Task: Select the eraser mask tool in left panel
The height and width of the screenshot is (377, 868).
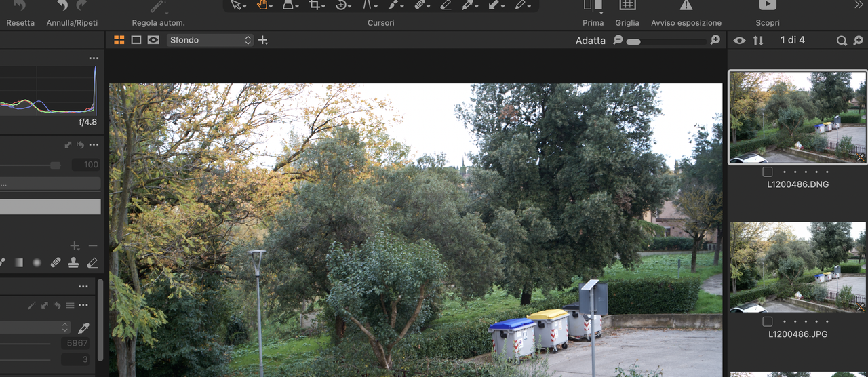Action: [x=92, y=262]
